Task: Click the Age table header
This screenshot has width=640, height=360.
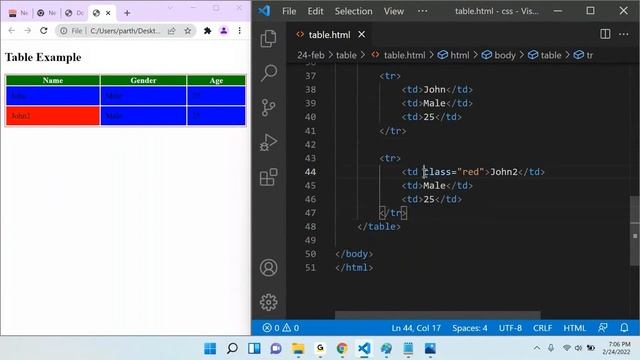Action: [x=216, y=80]
